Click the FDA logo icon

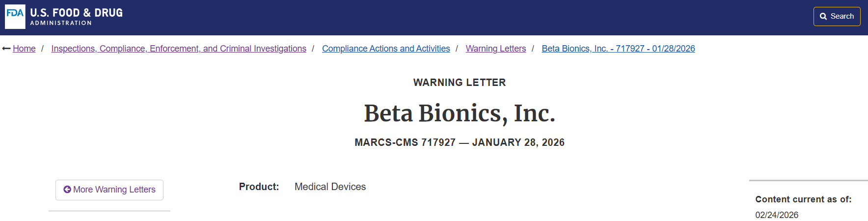(x=15, y=17)
